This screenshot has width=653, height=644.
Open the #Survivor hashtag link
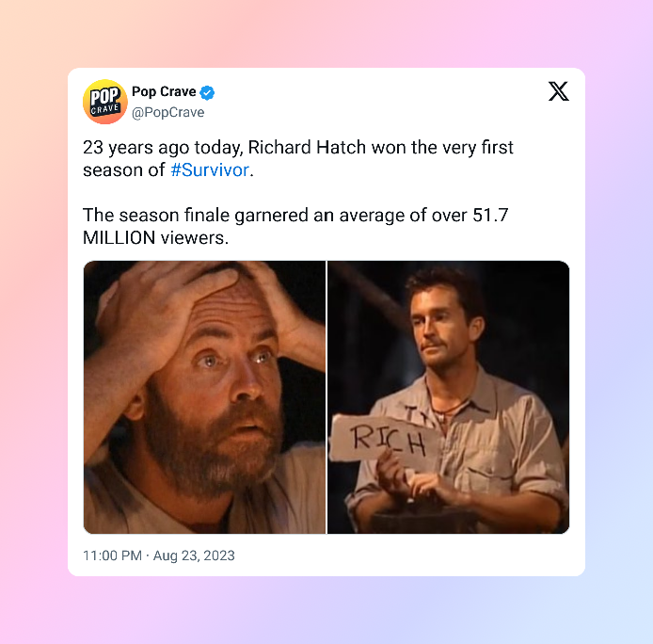[x=210, y=170]
